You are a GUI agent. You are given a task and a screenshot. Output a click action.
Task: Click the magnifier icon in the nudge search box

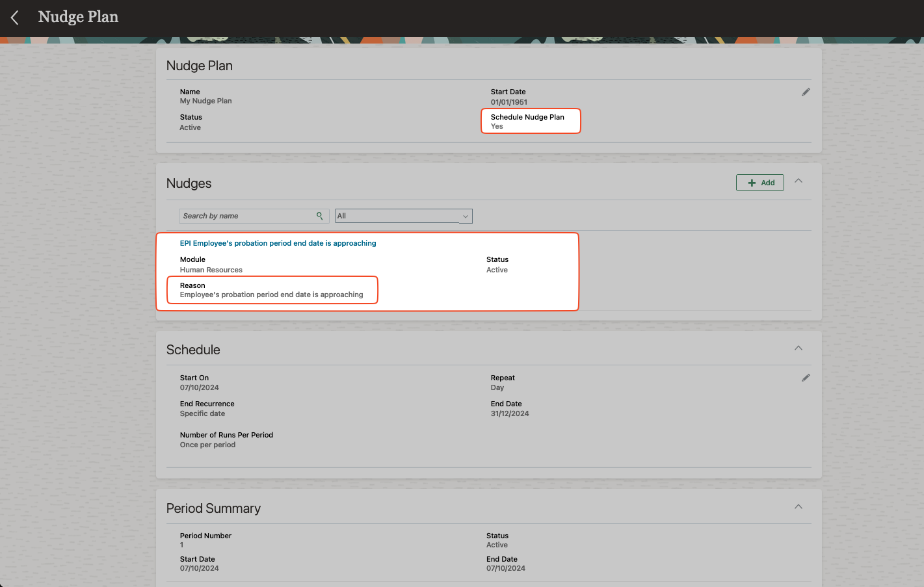(319, 216)
